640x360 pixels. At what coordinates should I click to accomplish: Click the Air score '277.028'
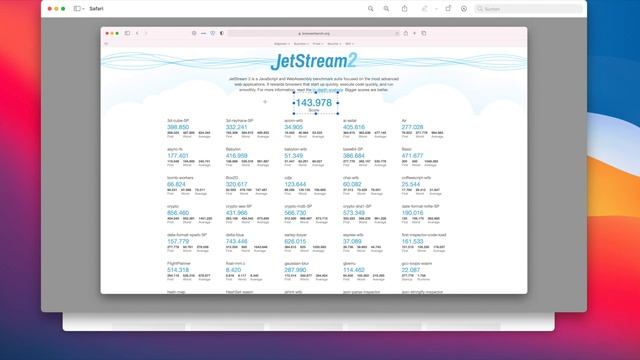(412, 127)
